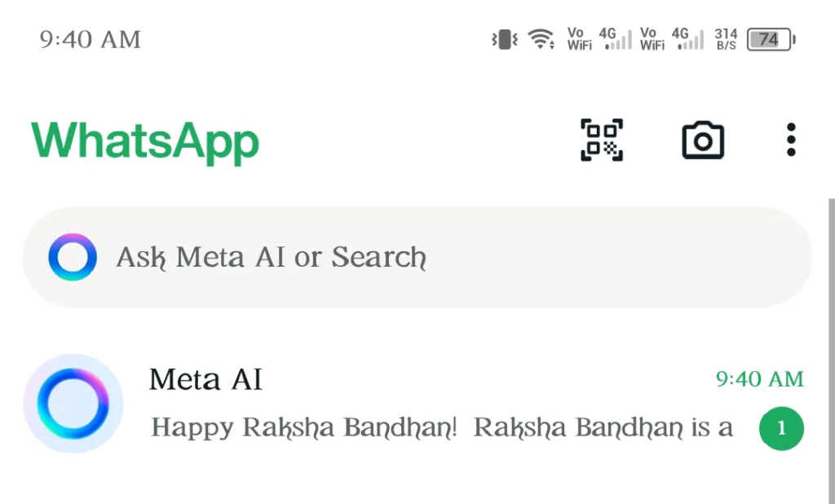Select the Meta AI contact name

(x=205, y=380)
